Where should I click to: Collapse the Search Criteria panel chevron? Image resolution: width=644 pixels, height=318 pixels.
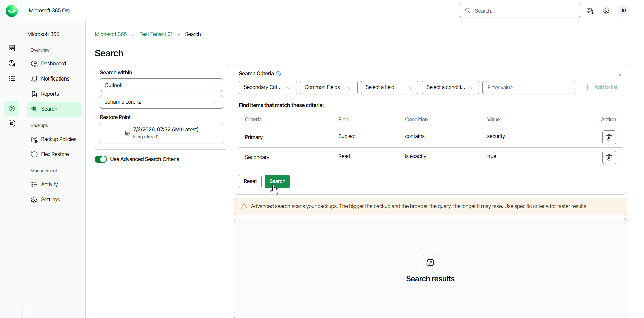tap(619, 75)
